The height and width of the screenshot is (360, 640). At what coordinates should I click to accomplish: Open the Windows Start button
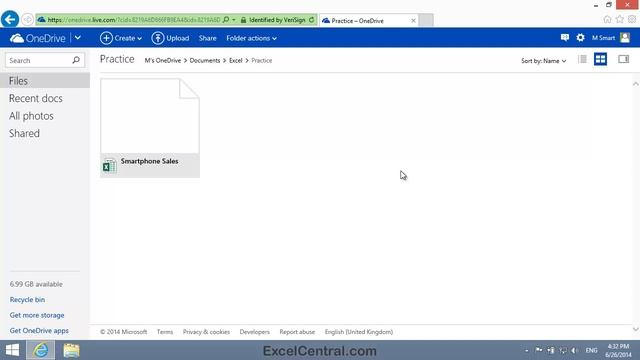click(x=12, y=350)
